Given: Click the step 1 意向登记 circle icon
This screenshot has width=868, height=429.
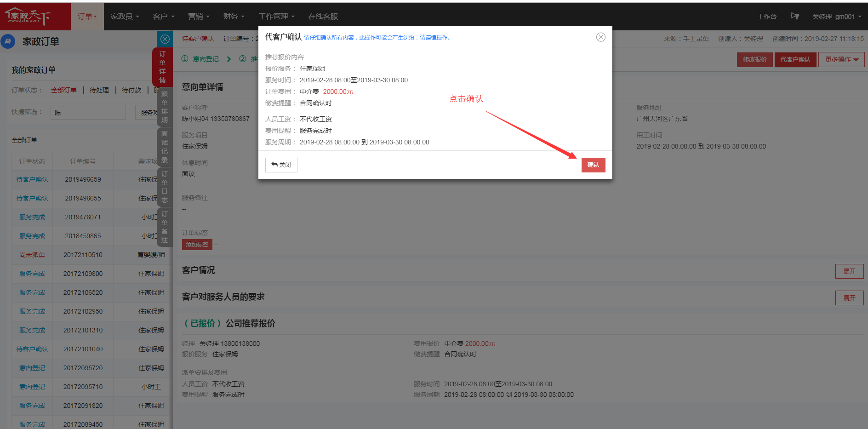Looking at the screenshot, I should coord(185,59).
